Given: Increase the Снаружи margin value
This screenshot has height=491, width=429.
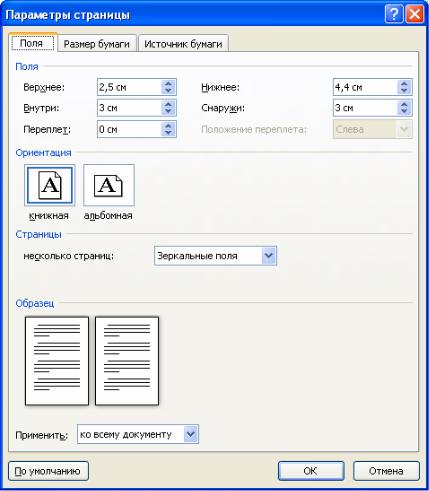Looking at the screenshot, I should (404, 104).
